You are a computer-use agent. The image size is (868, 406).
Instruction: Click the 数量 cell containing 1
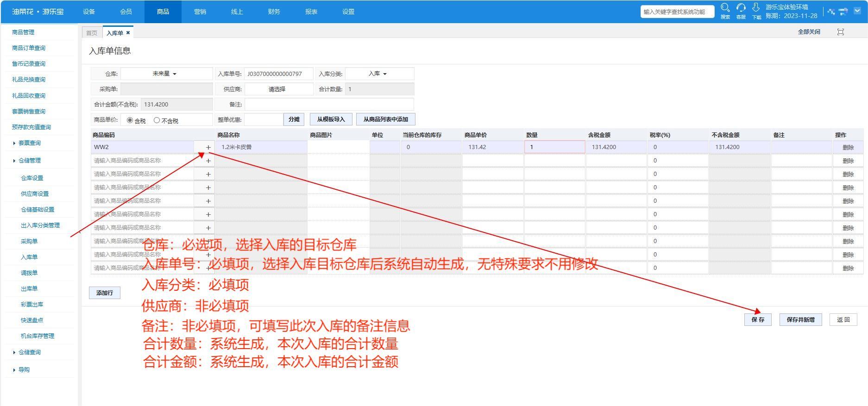coord(555,147)
